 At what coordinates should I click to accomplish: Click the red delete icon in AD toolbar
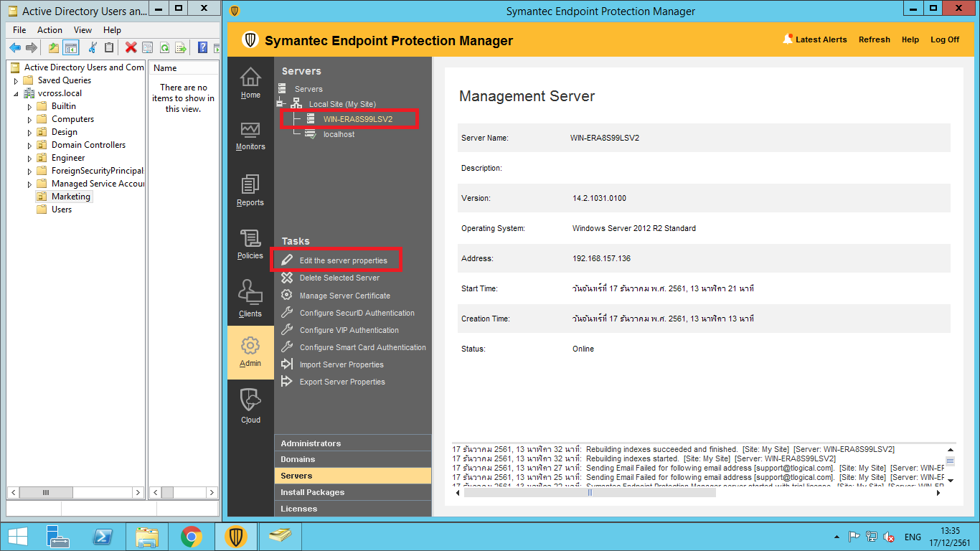pyautogui.click(x=131, y=48)
